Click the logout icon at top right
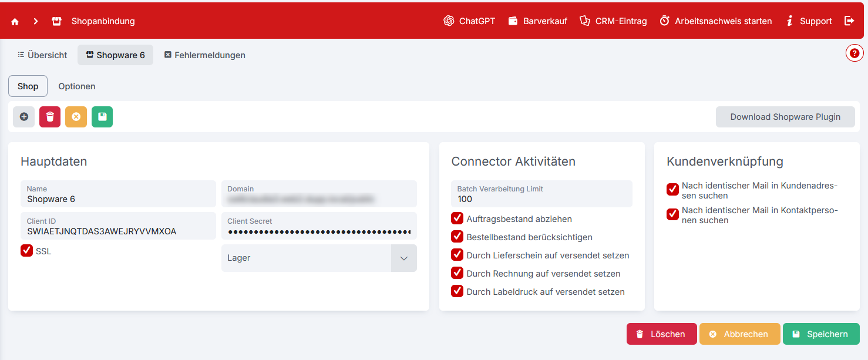868x360 pixels. click(849, 21)
